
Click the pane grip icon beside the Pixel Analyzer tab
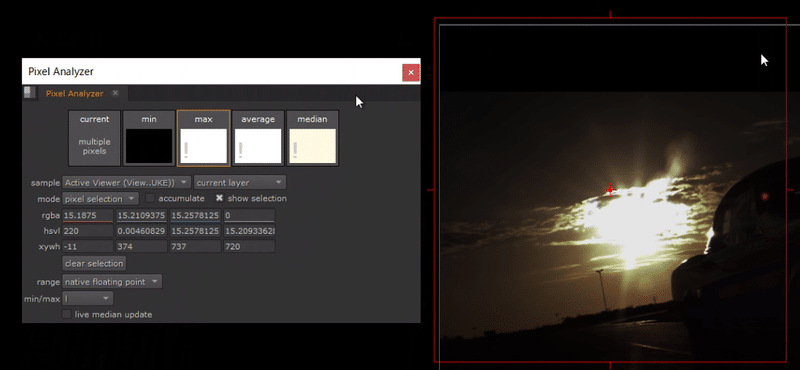pyautogui.click(x=29, y=92)
